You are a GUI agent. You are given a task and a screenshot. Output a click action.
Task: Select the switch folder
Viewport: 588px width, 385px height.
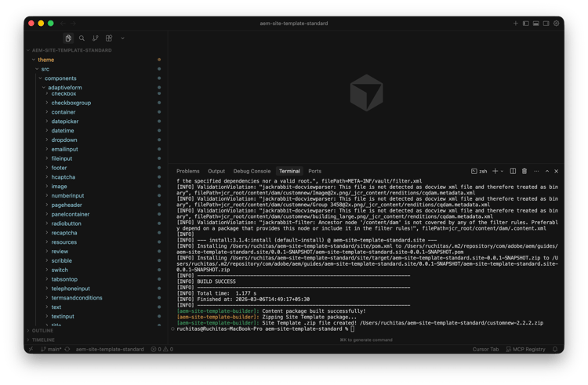tap(96, 270)
